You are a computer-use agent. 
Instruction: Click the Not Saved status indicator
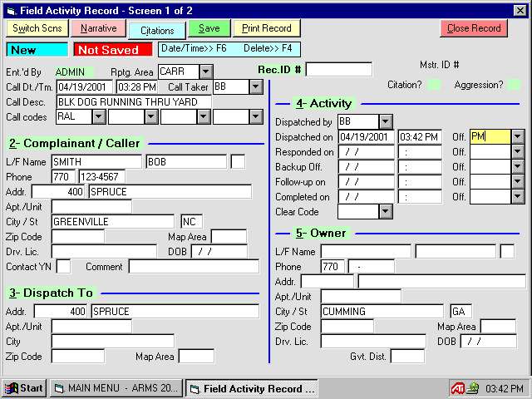[113, 50]
